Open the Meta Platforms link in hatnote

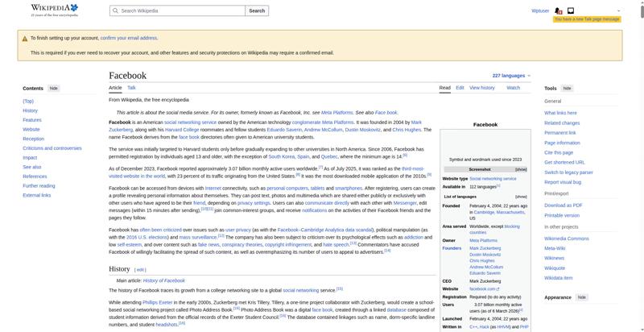(x=336, y=113)
